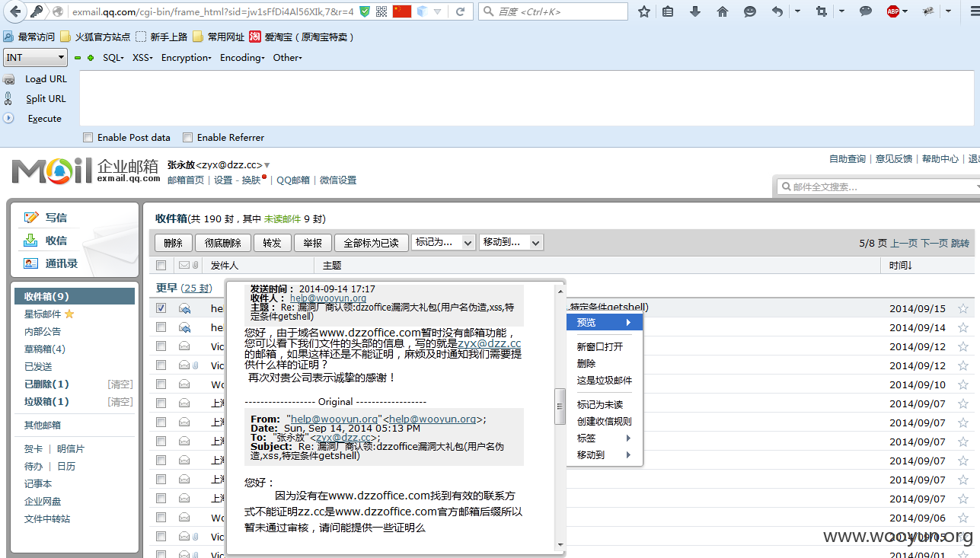Toggle Enable Post data checkbox
This screenshot has width=980, height=558.
88,138
